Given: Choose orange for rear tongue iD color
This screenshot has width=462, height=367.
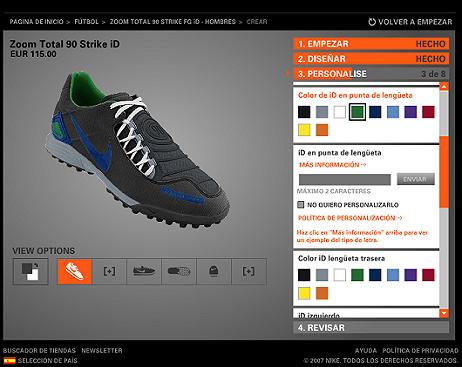Looking at the screenshot, I should (322, 293).
